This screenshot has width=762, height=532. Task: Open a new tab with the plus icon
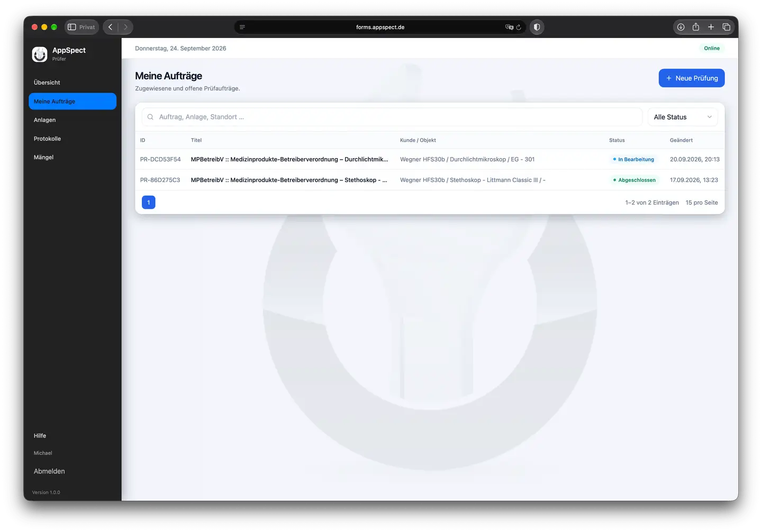point(711,27)
